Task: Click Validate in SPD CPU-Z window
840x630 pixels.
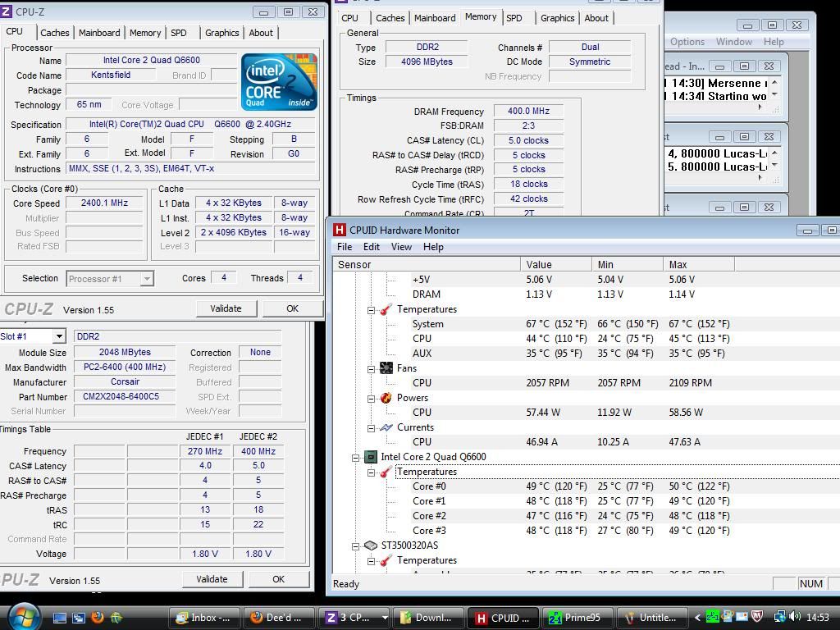Action: pyautogui.click(x=212, y=579)
